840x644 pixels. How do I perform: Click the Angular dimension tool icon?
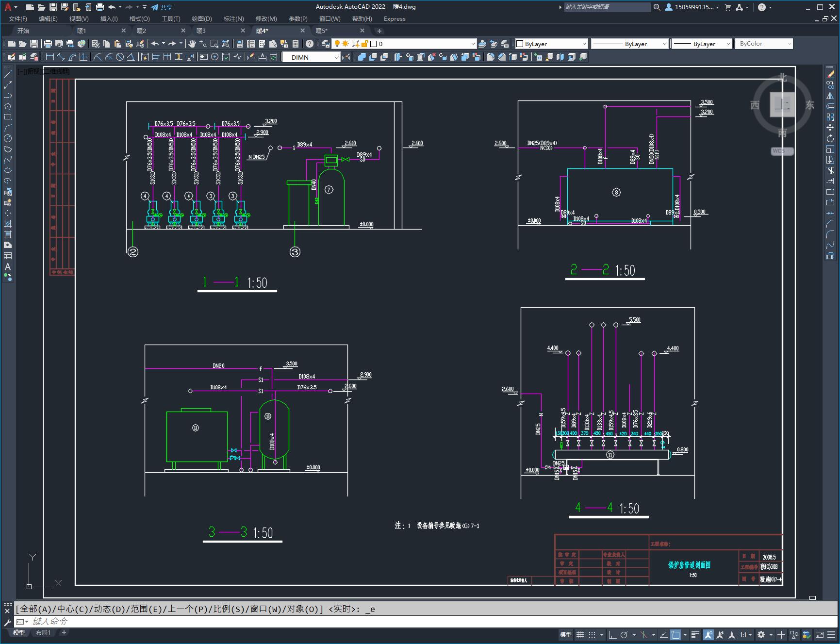point(131,57)
